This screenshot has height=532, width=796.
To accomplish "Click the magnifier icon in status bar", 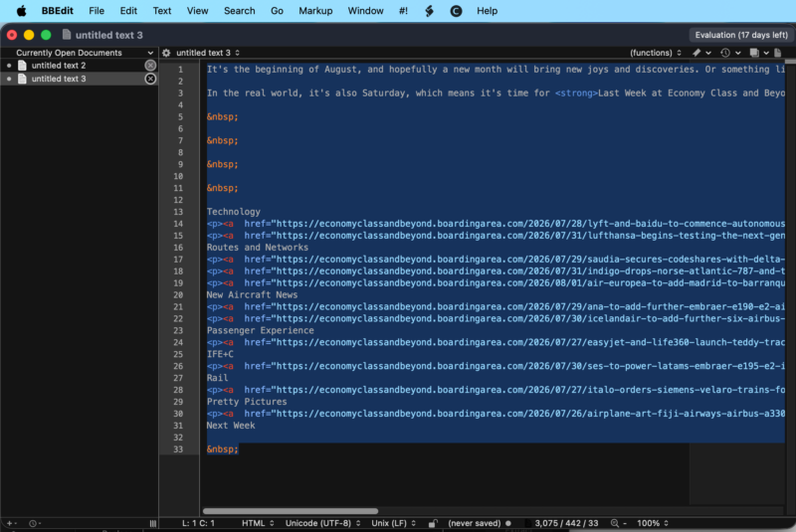I will 614,523.
